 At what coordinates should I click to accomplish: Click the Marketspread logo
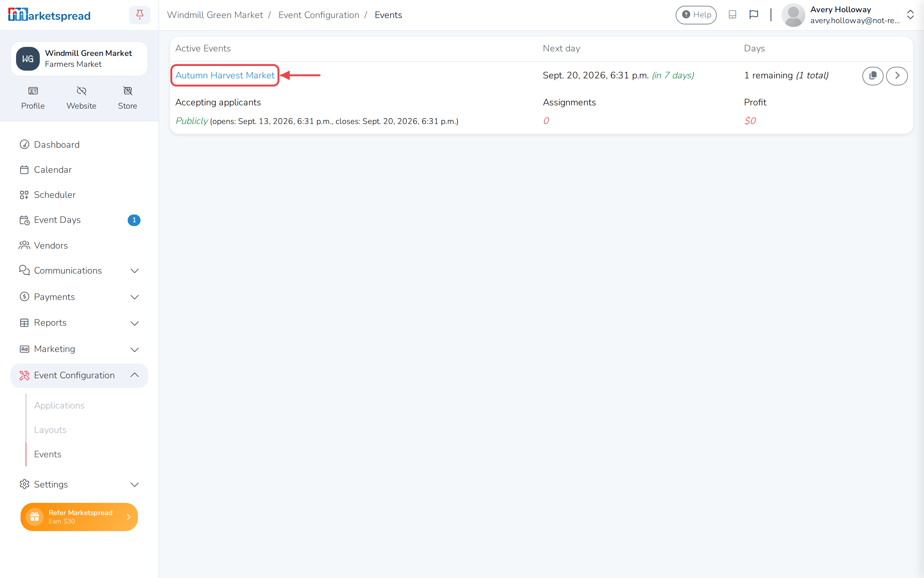(49, 15)
